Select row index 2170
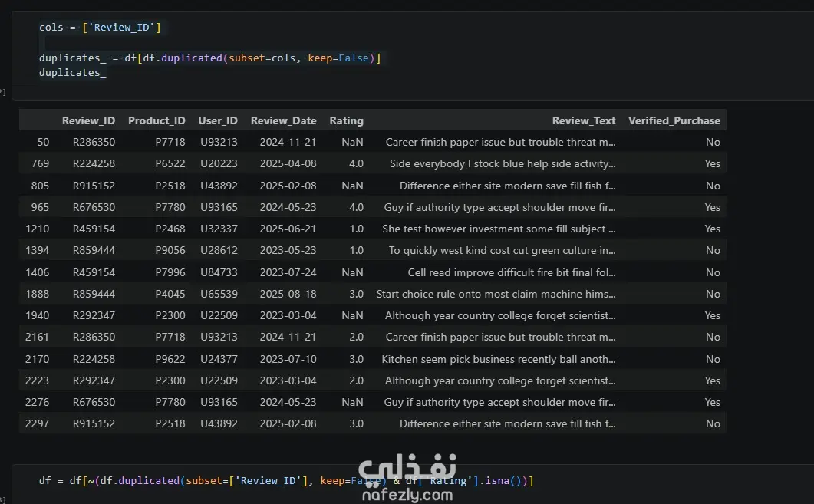 pyautogui.click(x=37, y=359)
